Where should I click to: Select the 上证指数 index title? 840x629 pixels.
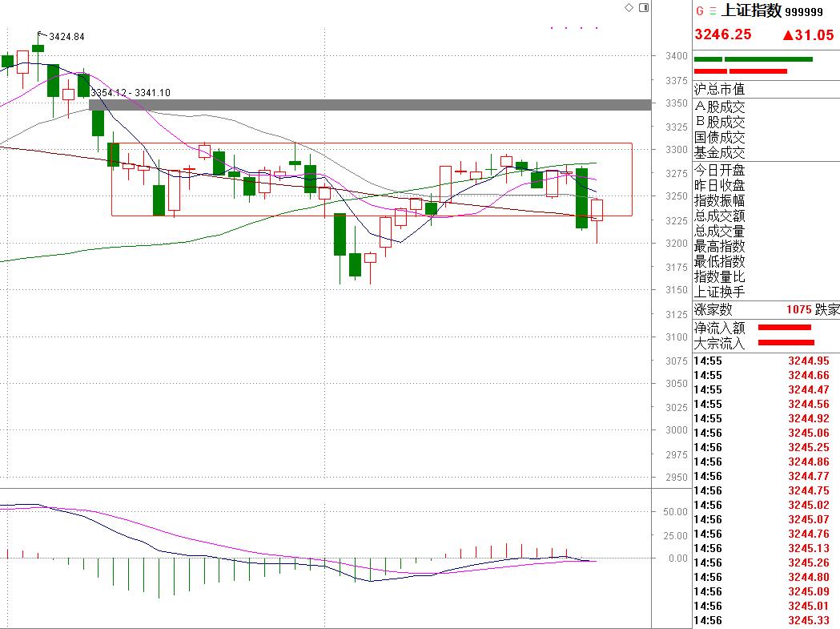pos(751,10)
